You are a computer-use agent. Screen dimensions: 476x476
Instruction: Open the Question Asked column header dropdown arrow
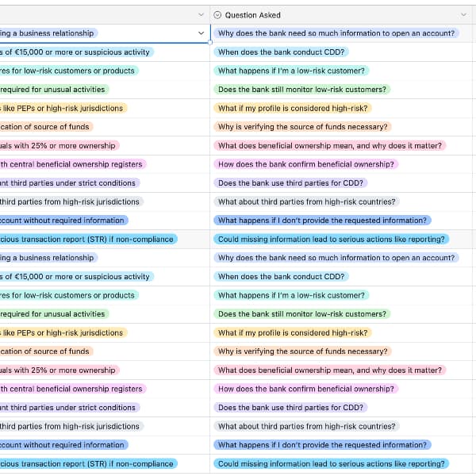(x=463, y=15)
